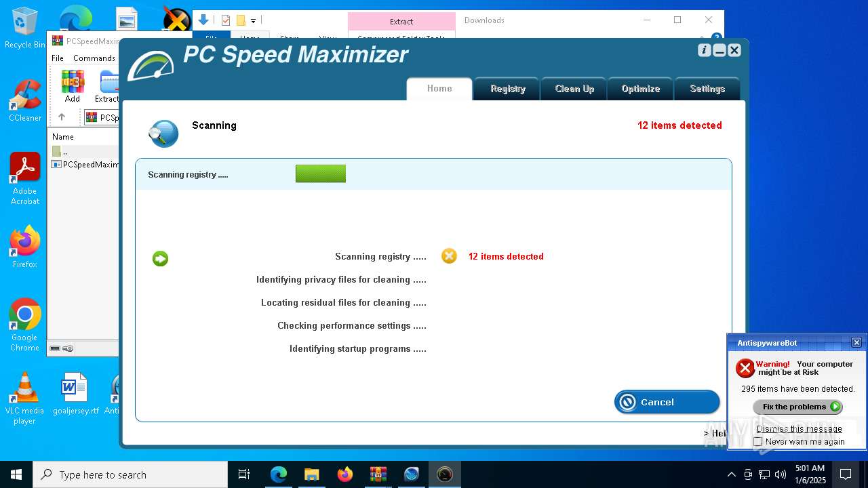Click 'Checking performance settings' text
The height and width of the screenshot is (488, 868).
point(352,325)
